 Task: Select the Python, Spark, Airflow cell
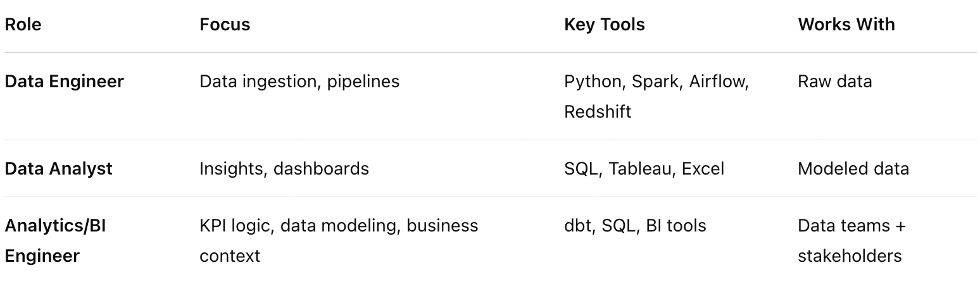point(656,97)
